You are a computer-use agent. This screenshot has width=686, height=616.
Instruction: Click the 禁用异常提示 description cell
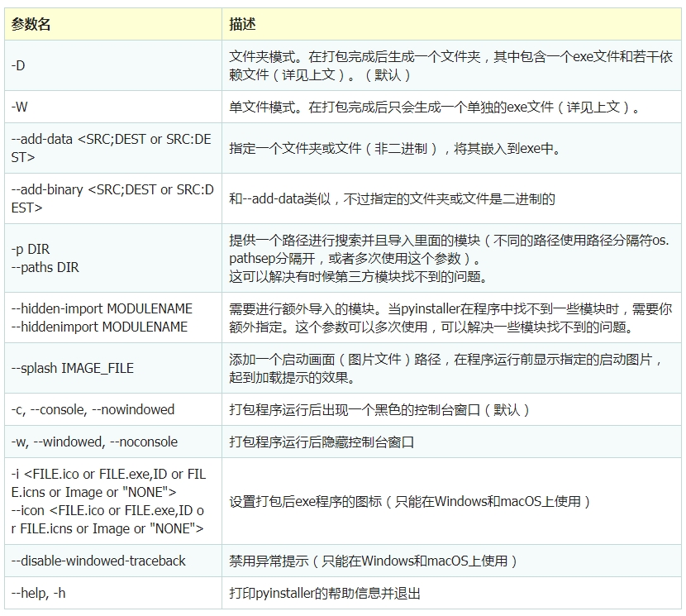click(x=373, y=561)
